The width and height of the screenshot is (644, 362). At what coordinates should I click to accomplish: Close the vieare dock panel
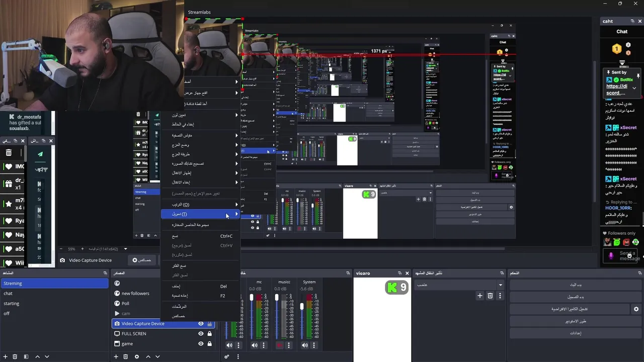click(x=407, y=274)
